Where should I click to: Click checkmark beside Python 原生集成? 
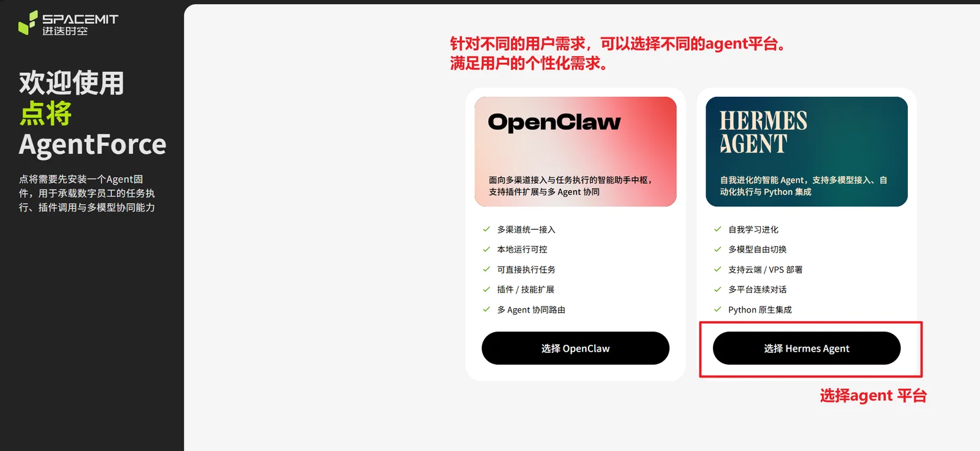pyautogui.click(x=717, y=309)
